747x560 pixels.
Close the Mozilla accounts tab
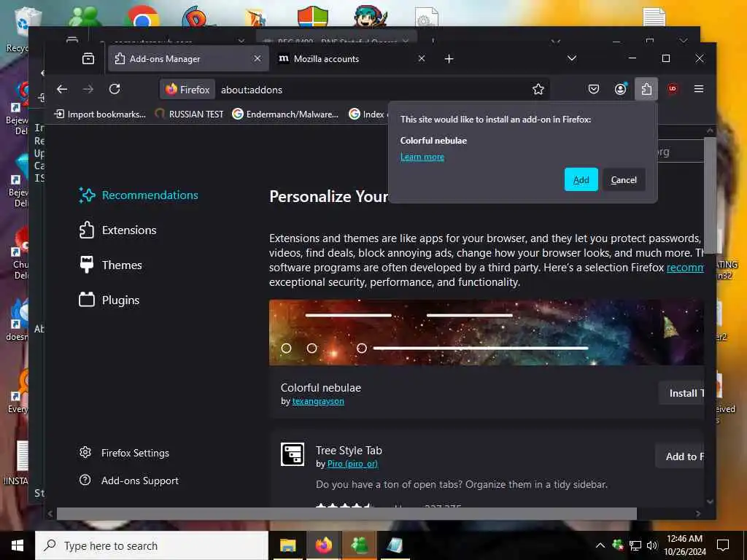(x=422, y=58)
